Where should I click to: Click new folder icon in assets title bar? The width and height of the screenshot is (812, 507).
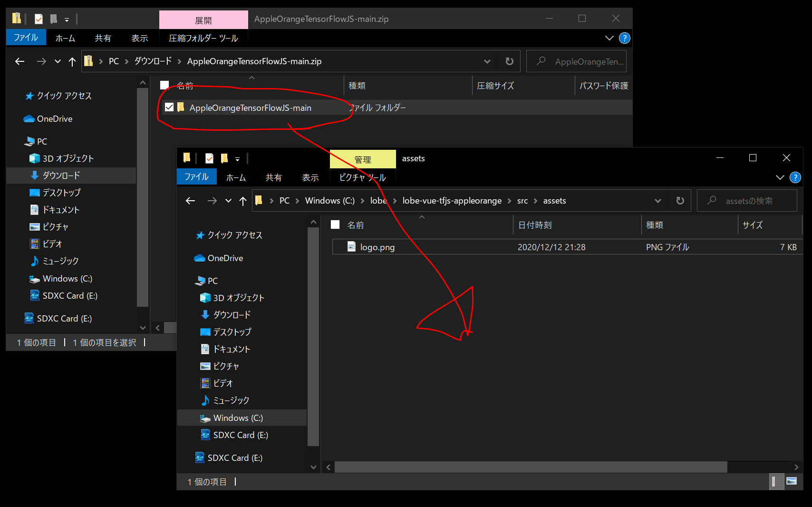tap(224, 158)
